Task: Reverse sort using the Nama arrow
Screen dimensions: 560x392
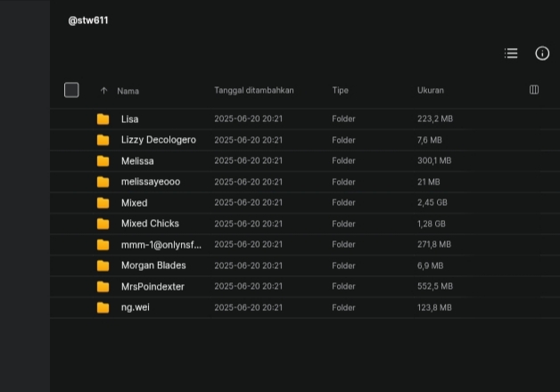Action: click(103, 91)
